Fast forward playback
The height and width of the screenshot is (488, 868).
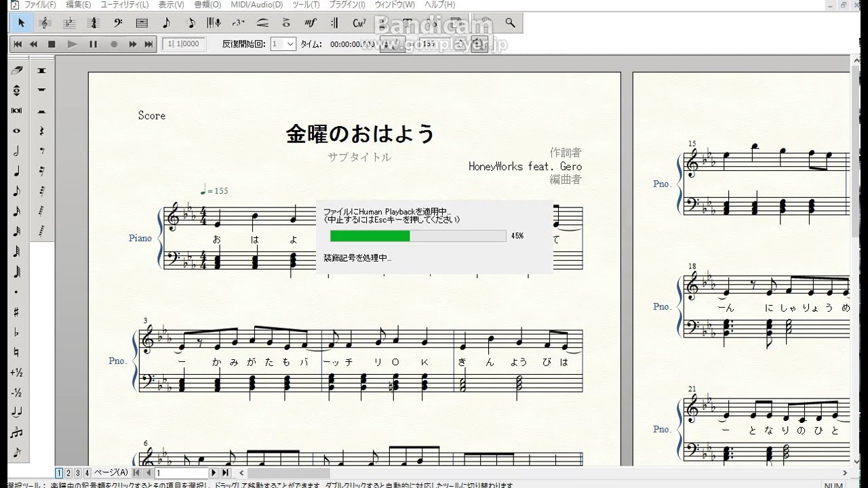tap(133, 44)
